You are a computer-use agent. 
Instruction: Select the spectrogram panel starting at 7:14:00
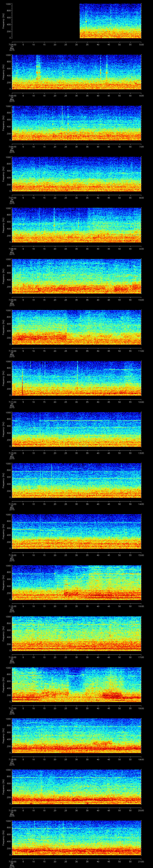77,531
